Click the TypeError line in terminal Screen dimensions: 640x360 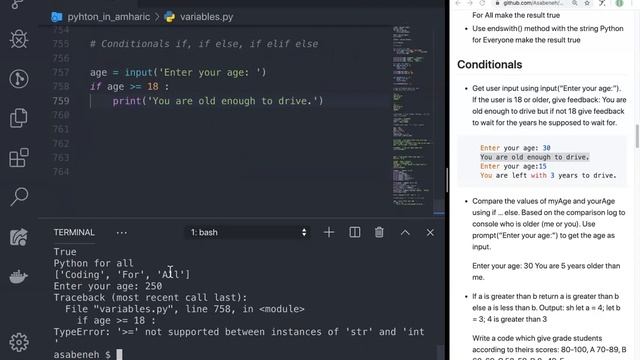point(239,332)
